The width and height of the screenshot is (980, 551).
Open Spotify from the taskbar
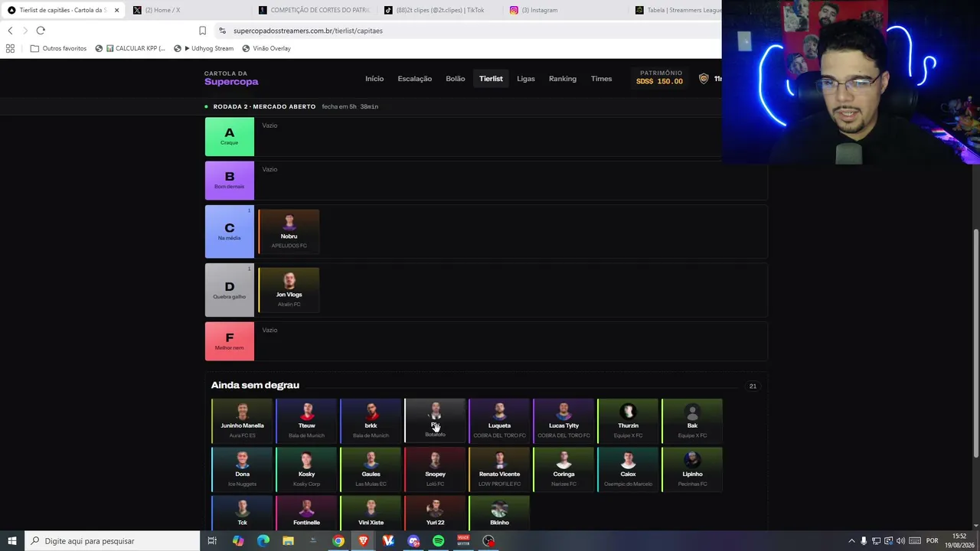[438, 541]
